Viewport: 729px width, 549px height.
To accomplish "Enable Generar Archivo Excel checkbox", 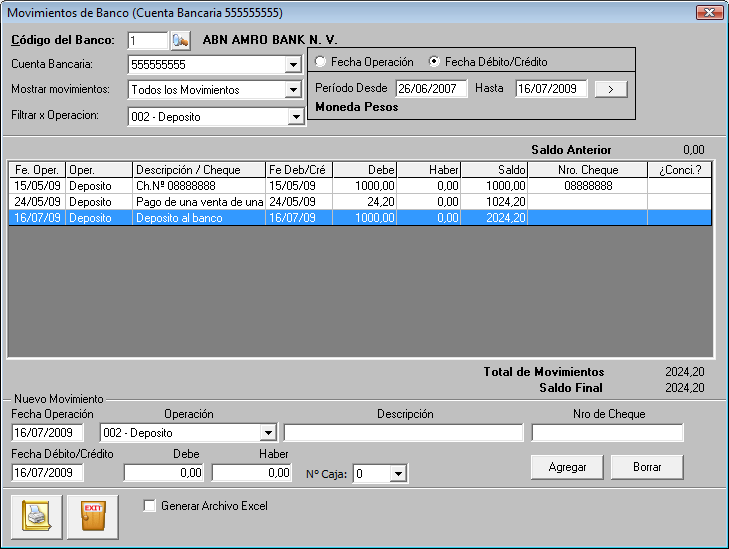I will tap(150, 506).
